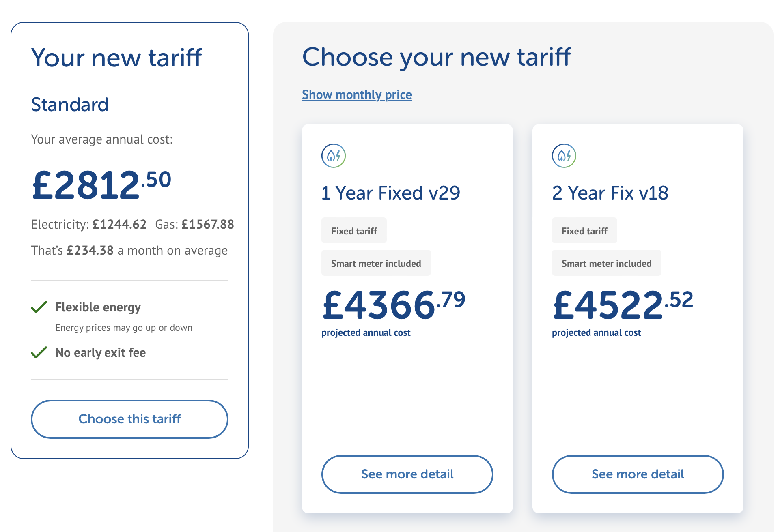Click the Standard tariff name heading
The image size is (780, 532).
[x=70, y=105]
